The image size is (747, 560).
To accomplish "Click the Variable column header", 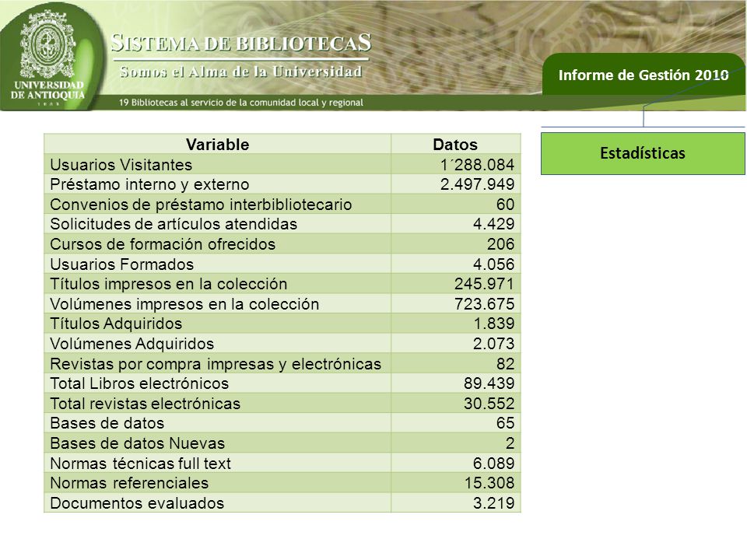I will point(218,145).
